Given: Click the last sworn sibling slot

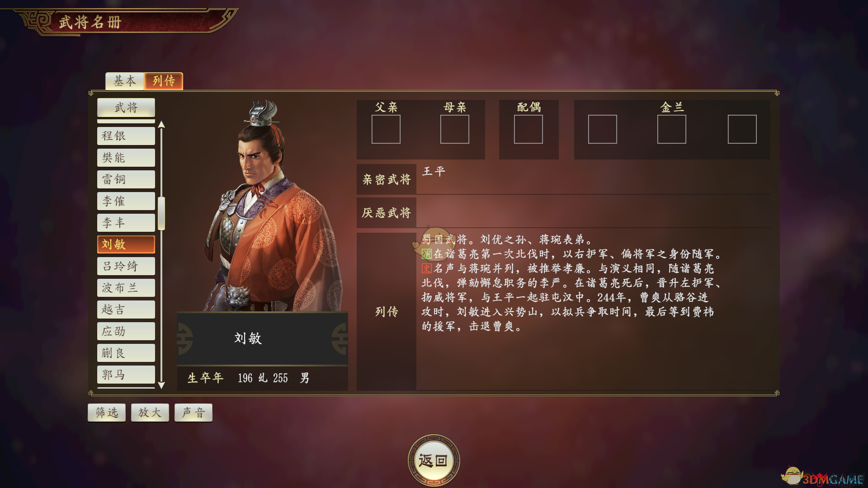Looking at the screenshot, I should (x=742, y=129).
